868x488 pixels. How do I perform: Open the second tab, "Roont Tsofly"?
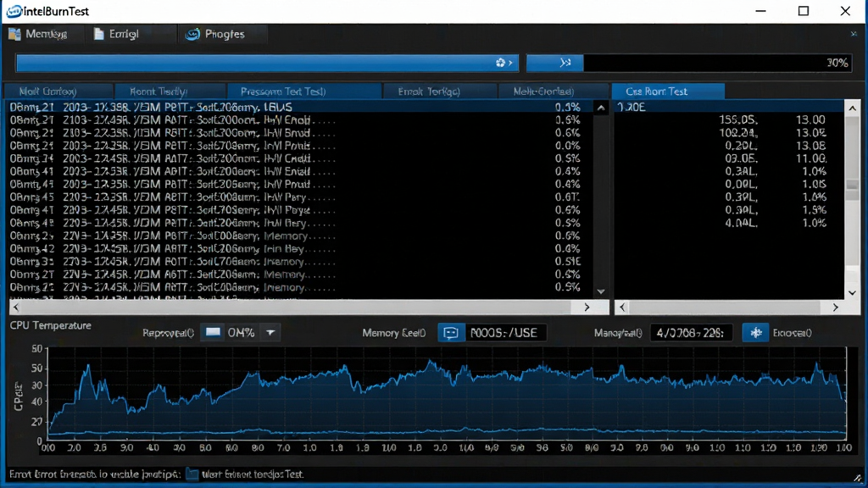[170, 91]
